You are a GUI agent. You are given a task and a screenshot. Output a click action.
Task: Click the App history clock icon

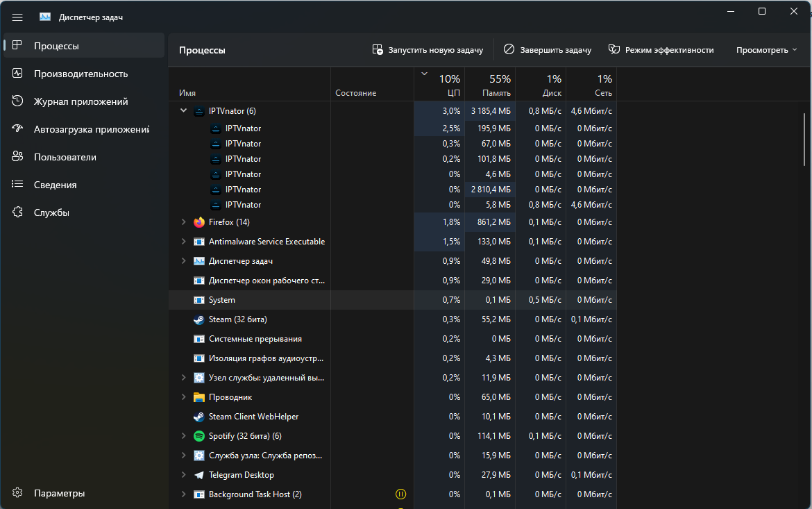click(17, 101)
